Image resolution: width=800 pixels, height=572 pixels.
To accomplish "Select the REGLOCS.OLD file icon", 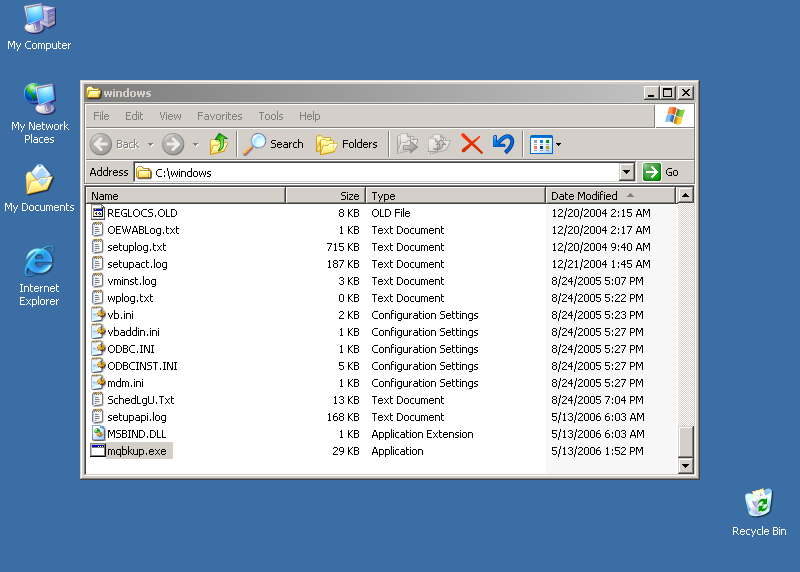I will point(98,212).
